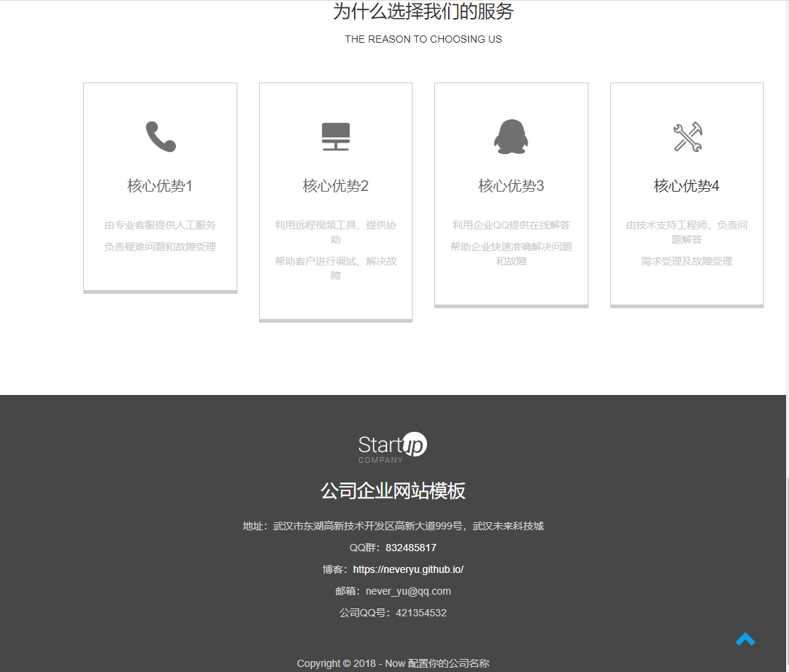Click the vertical scrollbar on right edge
The width and height of the screenshot is (789, 672).
click(x=787, y=571)
